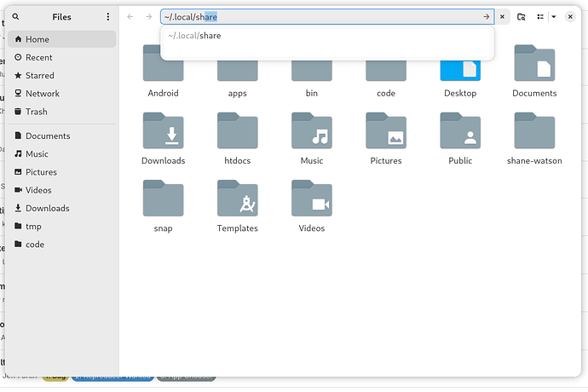Open tmp bookmark in sidebar

[x=62, y=226]
